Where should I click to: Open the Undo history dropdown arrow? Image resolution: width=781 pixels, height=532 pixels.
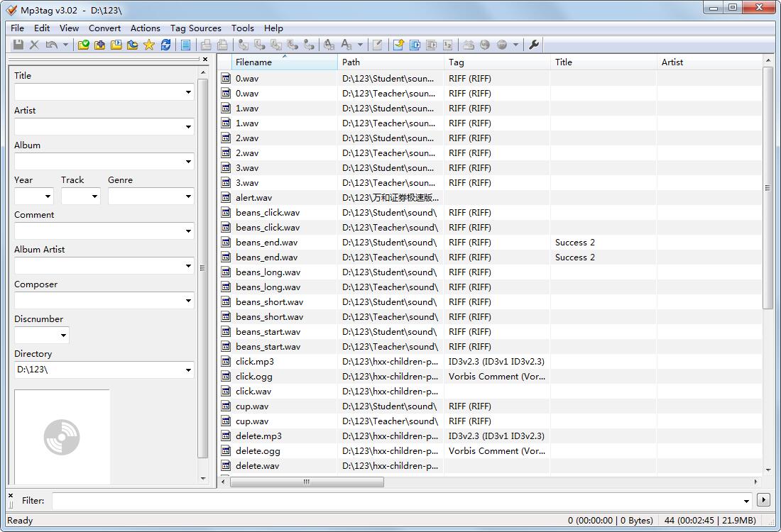coord(65,45)
